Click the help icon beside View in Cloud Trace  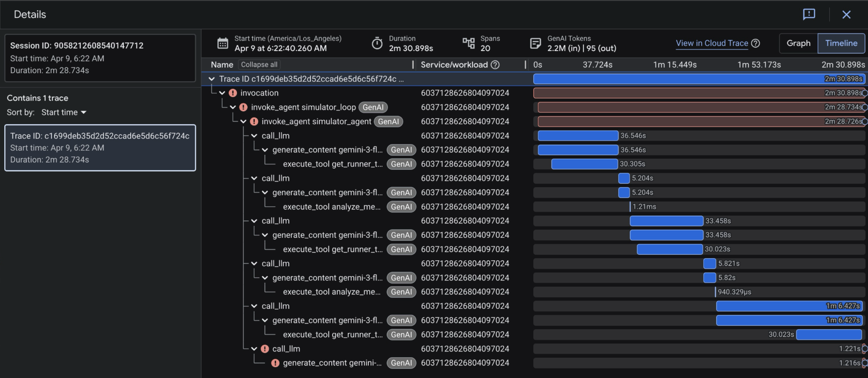pyautogui.click(x=756, y=43)
